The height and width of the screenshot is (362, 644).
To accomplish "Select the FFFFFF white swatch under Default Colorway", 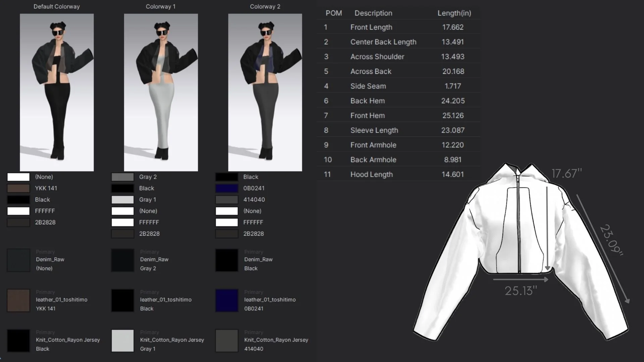I will pyautogui.click(x=18, y=211).
